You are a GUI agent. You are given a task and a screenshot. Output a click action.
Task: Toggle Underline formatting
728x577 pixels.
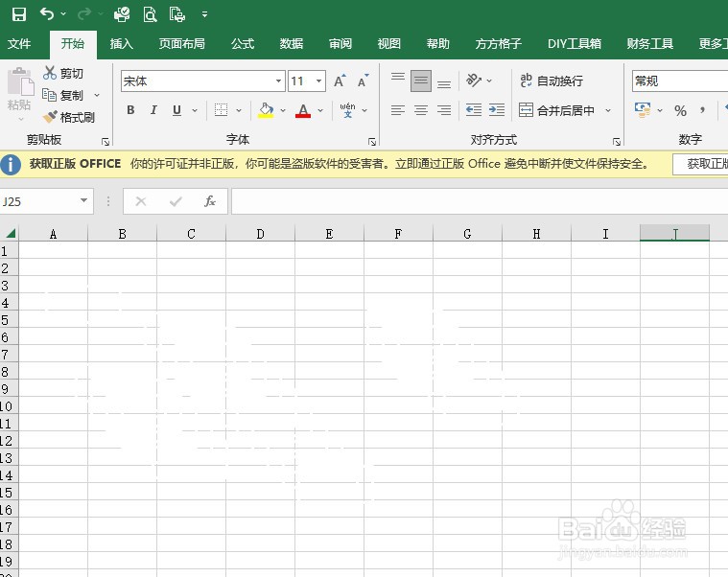[x=176, y=110]
